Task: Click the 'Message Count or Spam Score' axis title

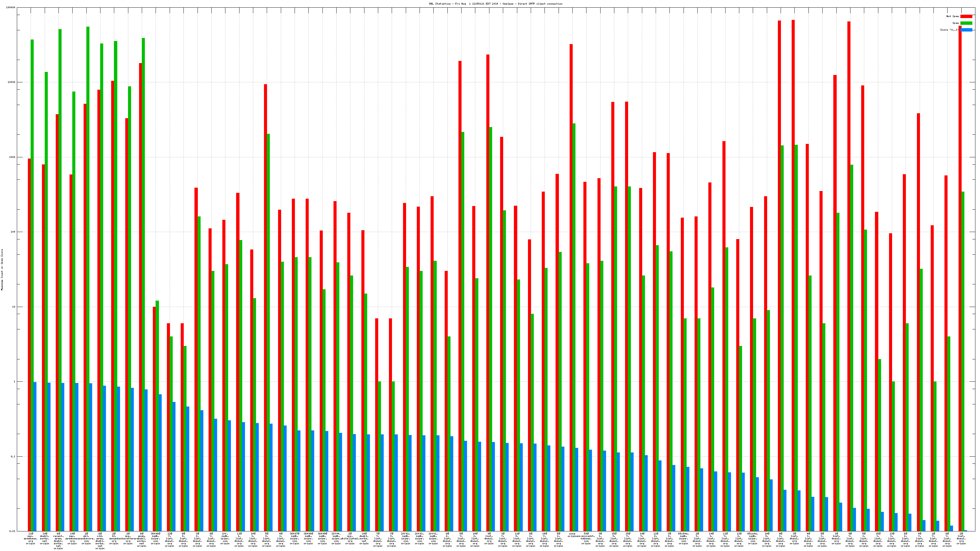Action: 2,270
